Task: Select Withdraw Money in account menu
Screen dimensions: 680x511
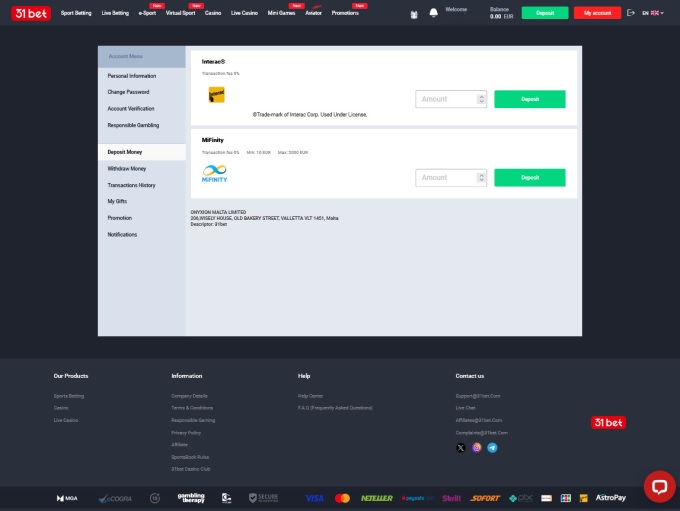Action: click(127, 169)
